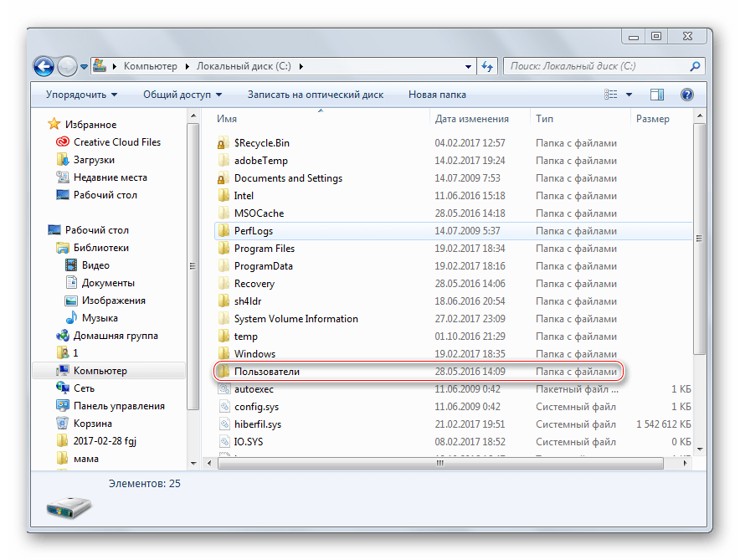Click the search field for Локальный диск
The width and height of the screenshot is (740, 560).
[x=594, y=66]
